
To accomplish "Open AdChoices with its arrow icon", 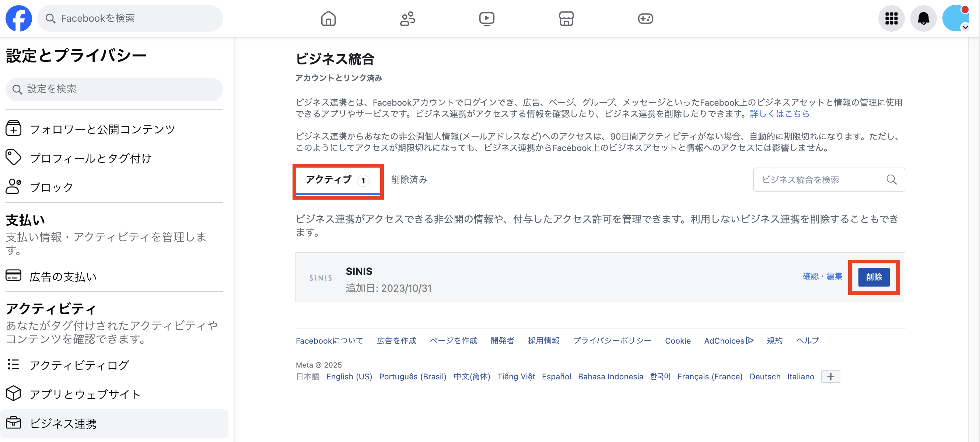I will click(728, 340).
